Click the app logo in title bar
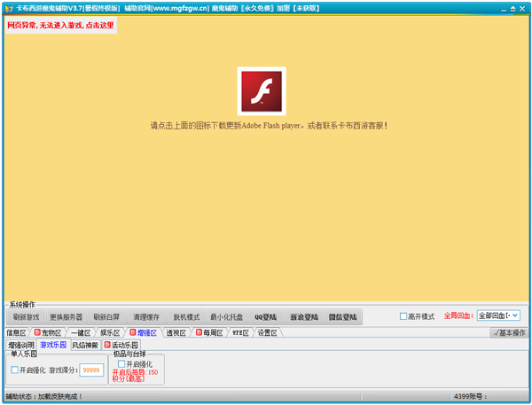The image size is (532, 405). coord(9,8)
